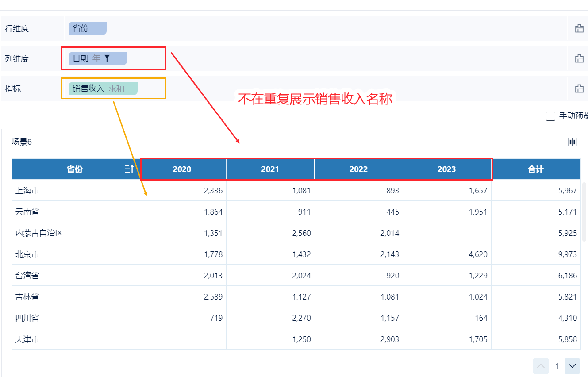This screenshot has width=588, height=377.
Task: Click the clear icon in 列维度 row
Action: pyautogui.click(x=579, y=58)
